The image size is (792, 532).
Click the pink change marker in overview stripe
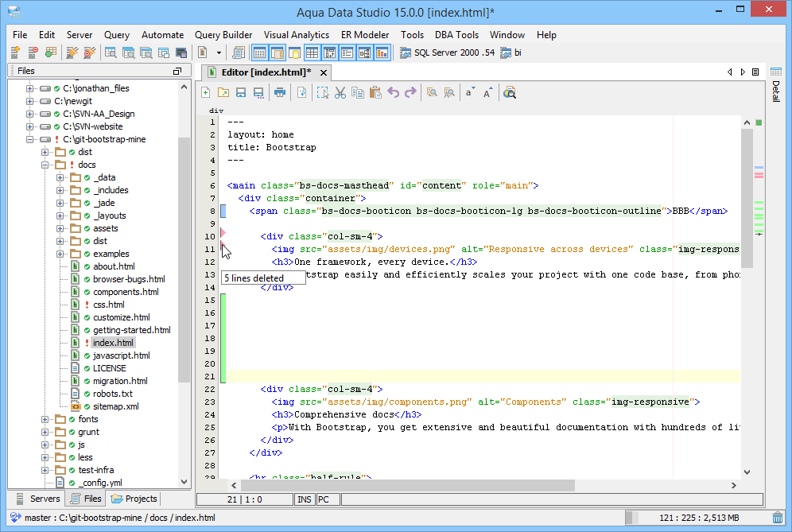click(759, 175)
